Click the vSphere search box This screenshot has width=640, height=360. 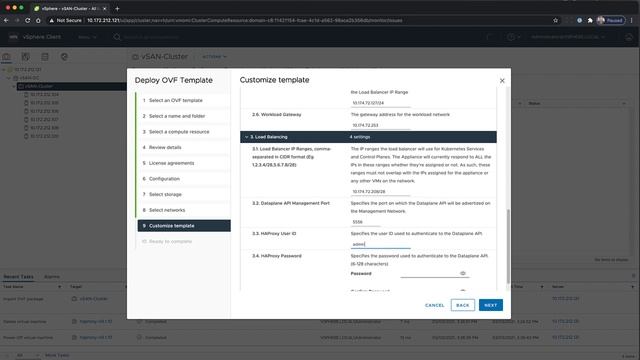(151, 37)
